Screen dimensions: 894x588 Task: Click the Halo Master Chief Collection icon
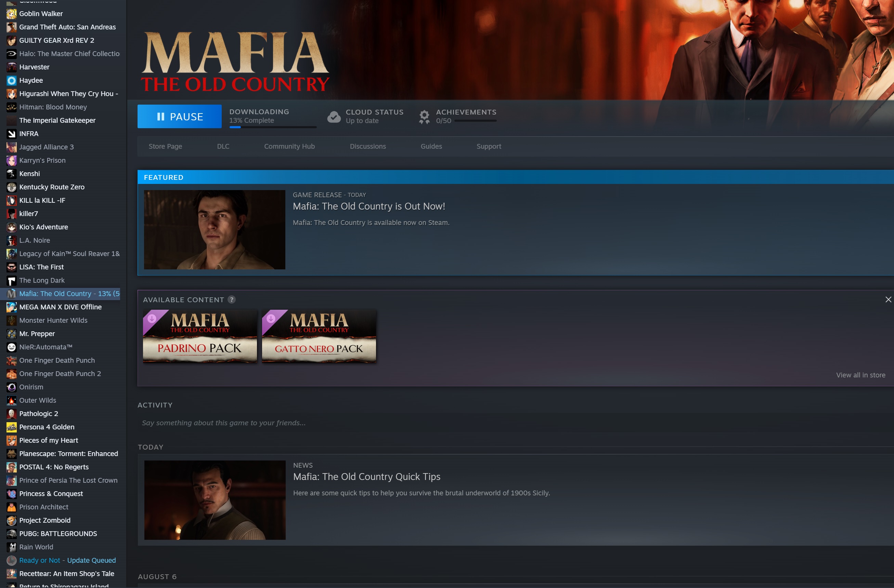point(12,54)
